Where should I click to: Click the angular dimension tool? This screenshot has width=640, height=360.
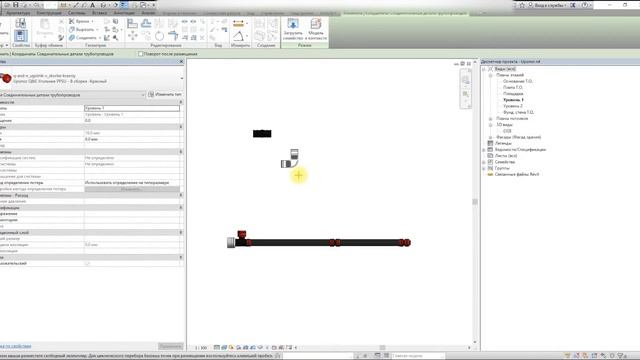(x=238, y=36)
